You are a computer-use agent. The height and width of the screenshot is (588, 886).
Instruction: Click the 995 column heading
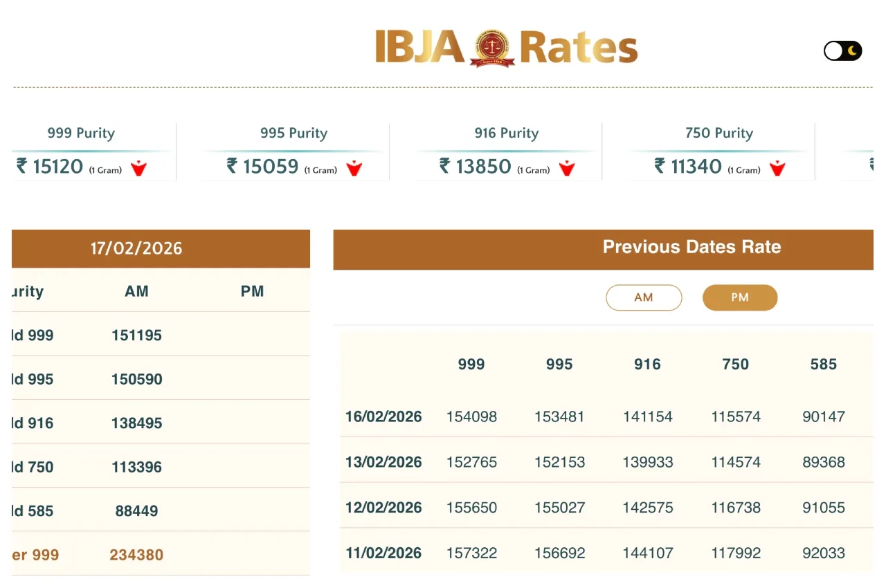coord(559,365)
